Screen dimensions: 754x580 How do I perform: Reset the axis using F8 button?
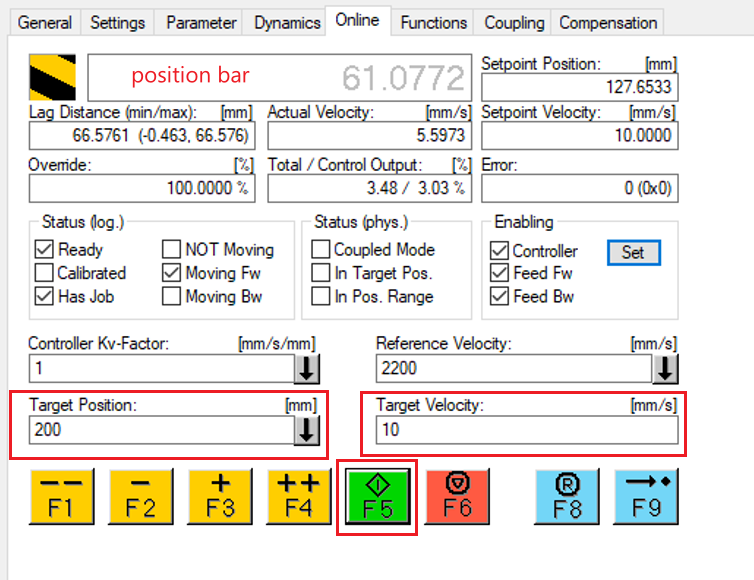click(567, 495)
